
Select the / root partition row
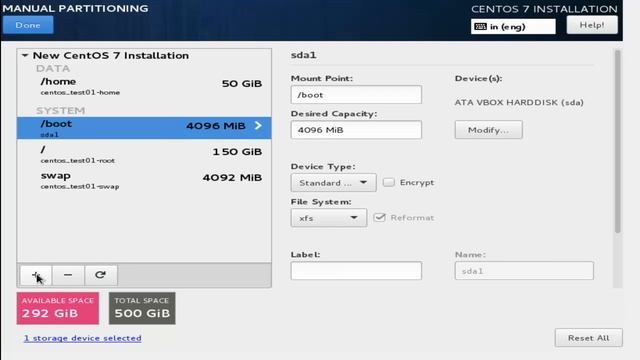[x=144, y=154]
